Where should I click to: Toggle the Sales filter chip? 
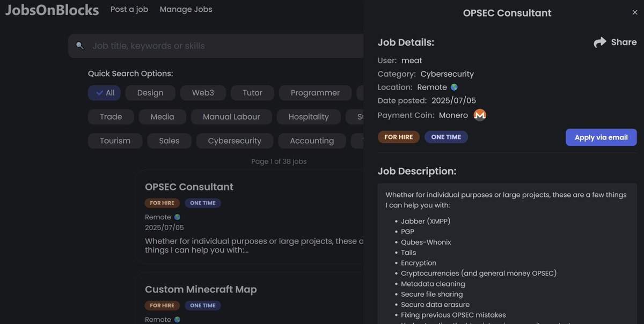pyautogui.click(x=169, y=141)
